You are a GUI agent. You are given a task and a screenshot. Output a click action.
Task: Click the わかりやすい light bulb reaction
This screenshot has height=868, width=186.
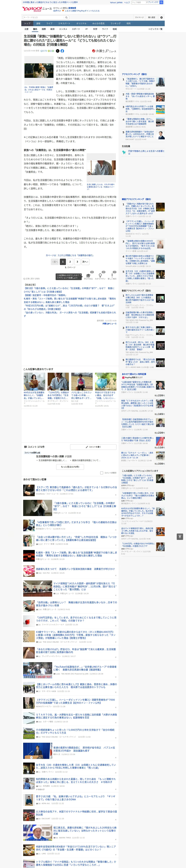pyautogui.click(x=100, y=276)
